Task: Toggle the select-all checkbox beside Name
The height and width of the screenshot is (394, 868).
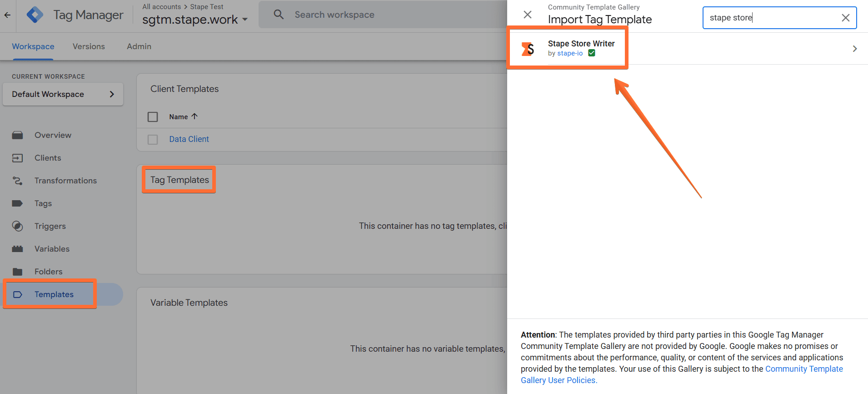Action: point(153,117)
